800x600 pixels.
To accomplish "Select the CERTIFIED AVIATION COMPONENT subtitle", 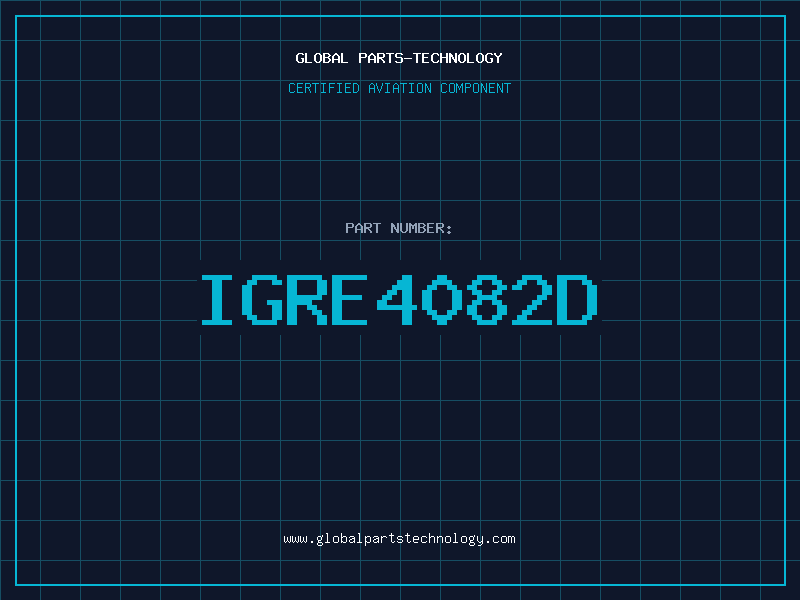I will (399, 88).
